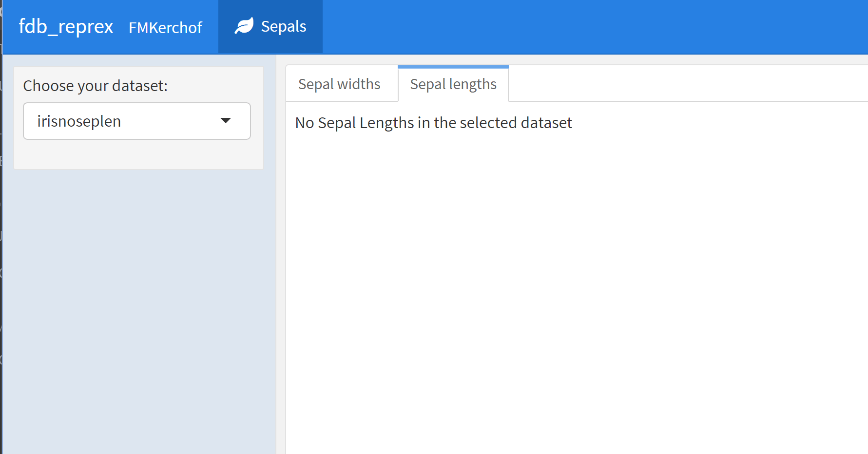This screenshot has height=454, width=868.
Task: Open the dataset selection dropdown
Action: 137,121
